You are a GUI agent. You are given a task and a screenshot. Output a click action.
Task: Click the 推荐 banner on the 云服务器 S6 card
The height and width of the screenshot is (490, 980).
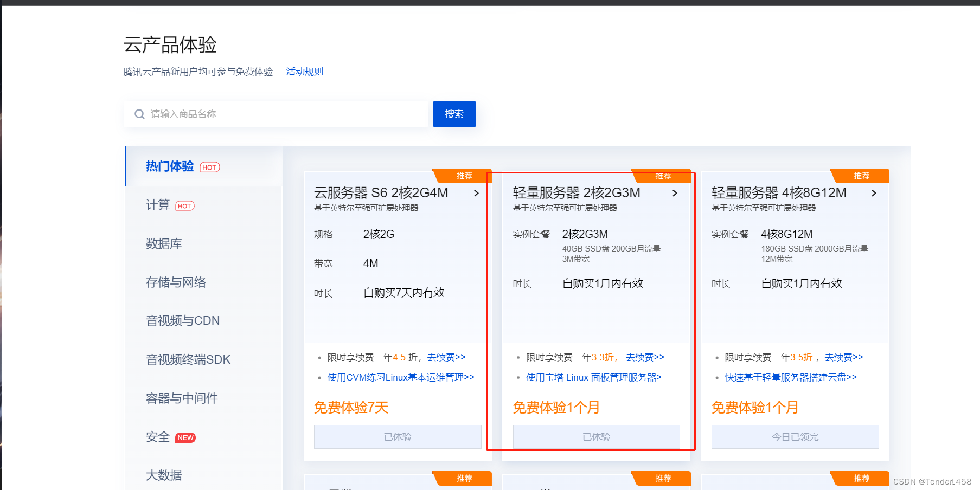tap(464, 176)
